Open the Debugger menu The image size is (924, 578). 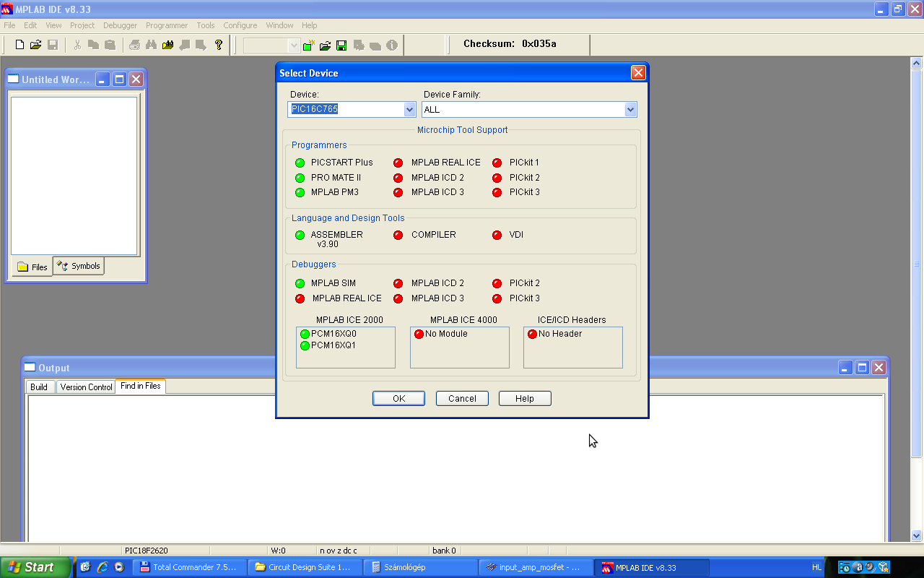tap(120, 25)
